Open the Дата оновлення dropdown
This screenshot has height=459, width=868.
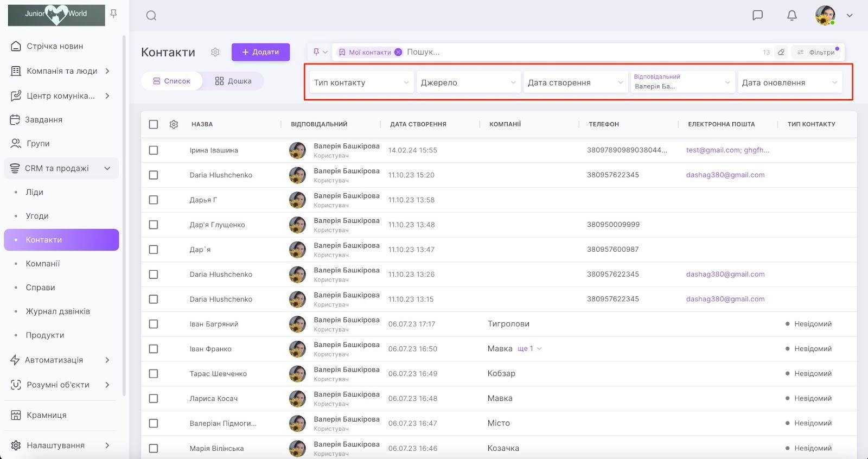point(789,82)
